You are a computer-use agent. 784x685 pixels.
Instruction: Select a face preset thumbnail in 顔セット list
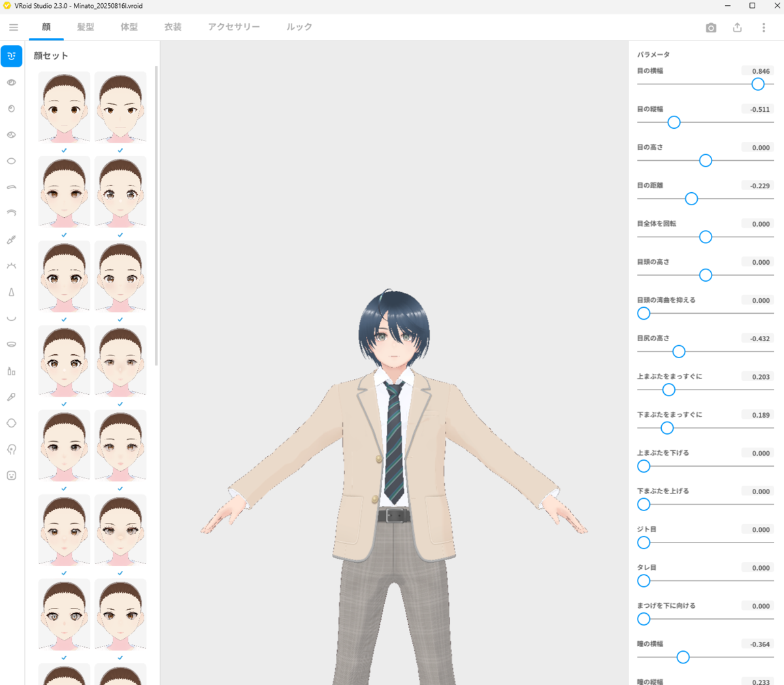point(63,107)
